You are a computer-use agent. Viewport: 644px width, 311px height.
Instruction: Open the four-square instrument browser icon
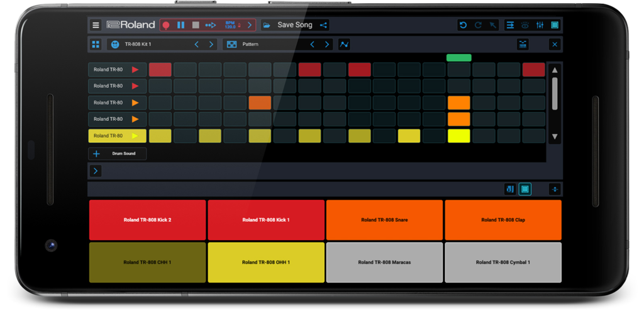coord(96,45)
